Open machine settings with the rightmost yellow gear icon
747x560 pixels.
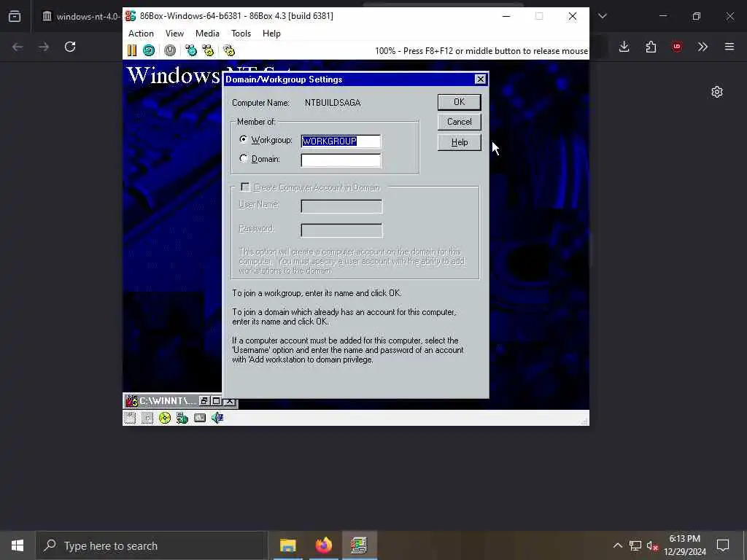coord(229,50)
